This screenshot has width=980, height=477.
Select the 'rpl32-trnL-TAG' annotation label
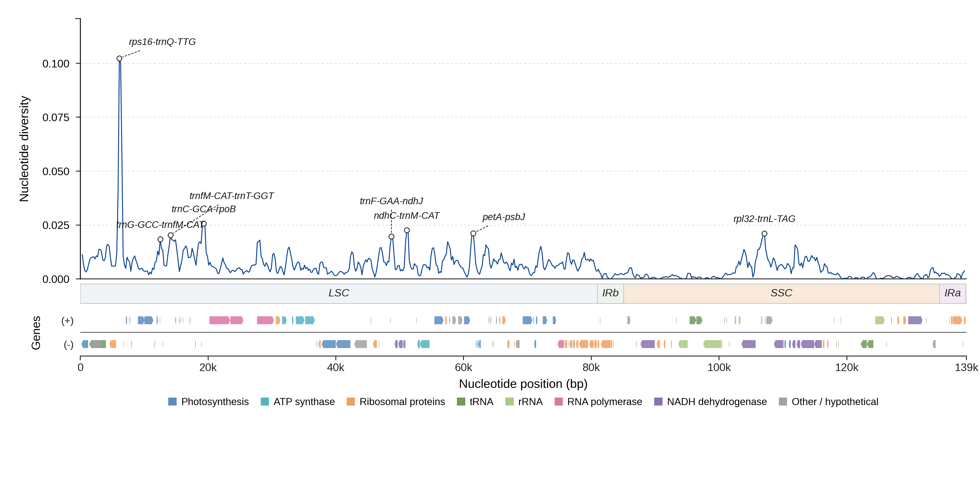coord(764,219)
